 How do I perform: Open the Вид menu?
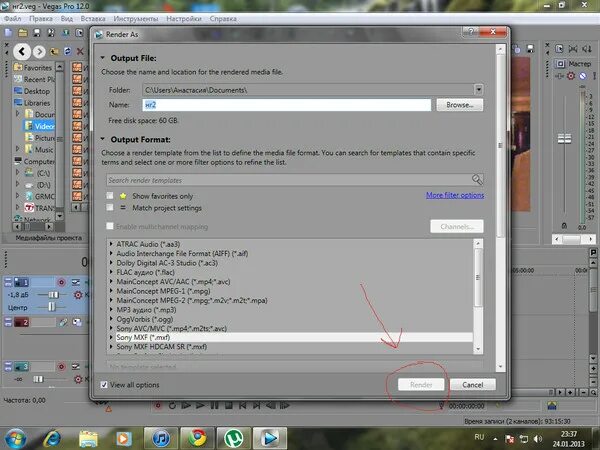tap(67, 19)
